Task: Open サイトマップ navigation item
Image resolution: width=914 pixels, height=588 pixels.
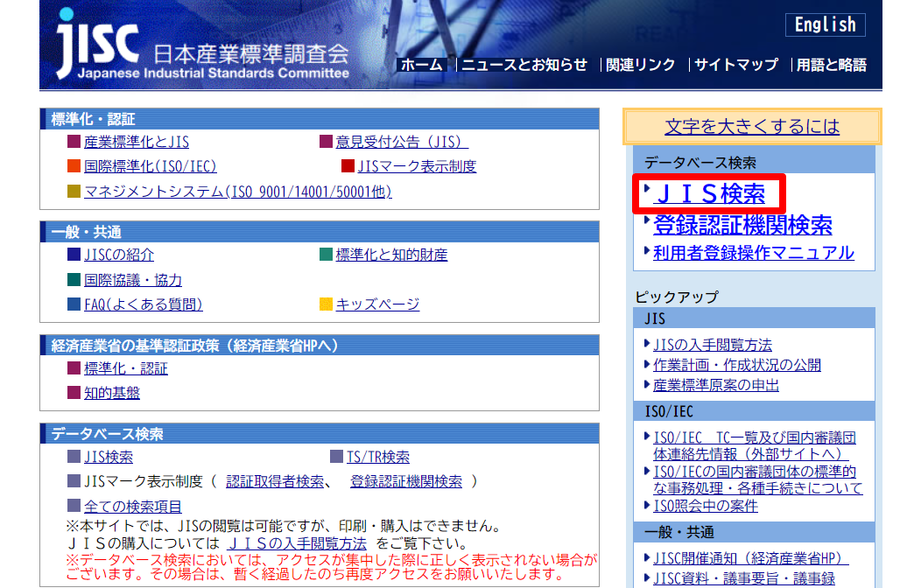Action: tap(735, 65)
